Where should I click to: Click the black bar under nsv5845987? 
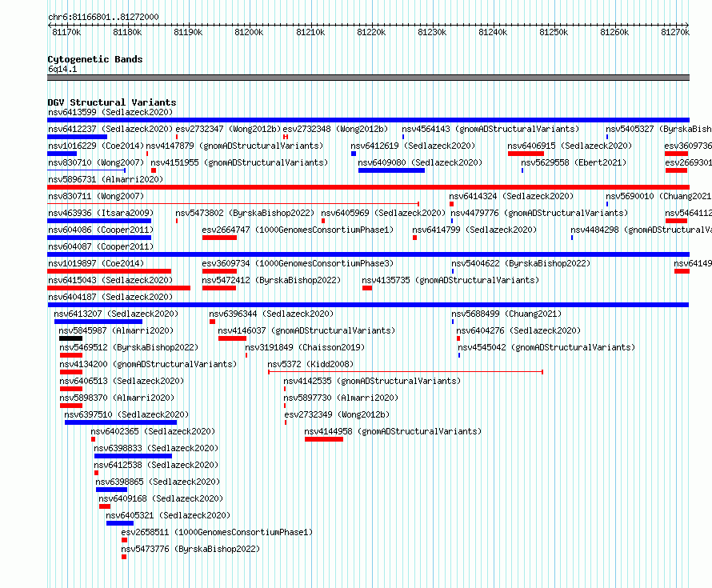click(71, 338)
